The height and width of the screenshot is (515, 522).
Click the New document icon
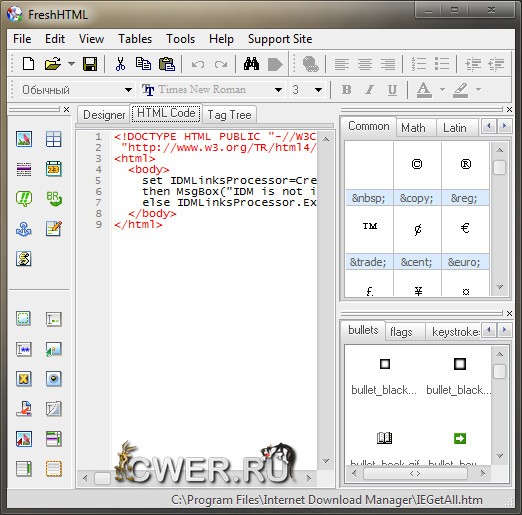point(28,63)
